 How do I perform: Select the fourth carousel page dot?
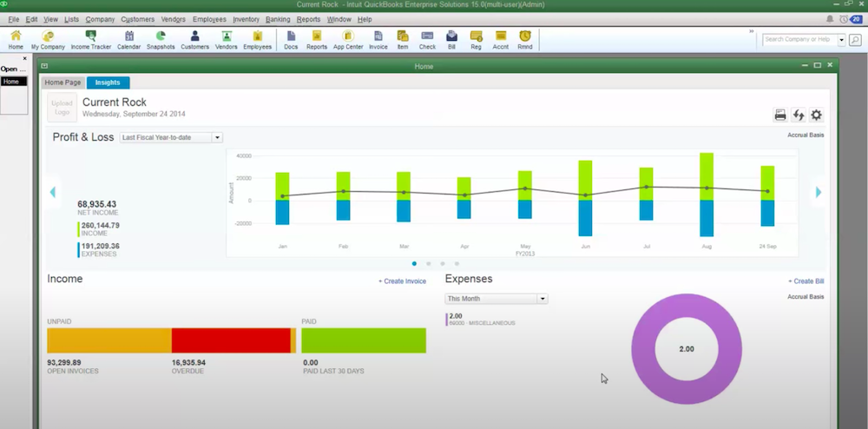[x=457, y=263]
